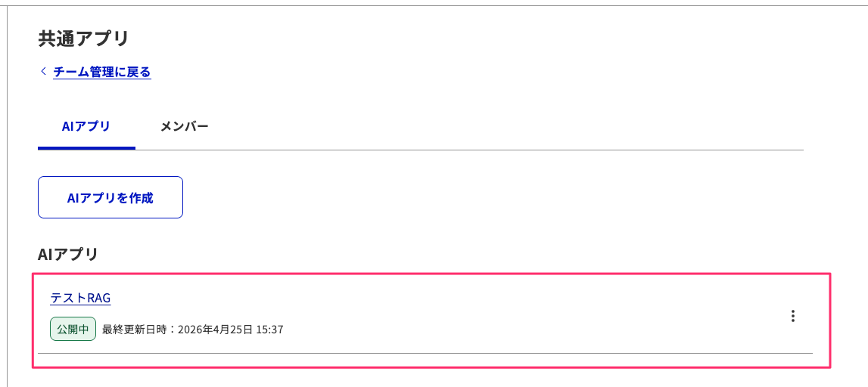Click the back chevron arrow icon
Viewport: 868px width, 387px height.
(43, 72)
